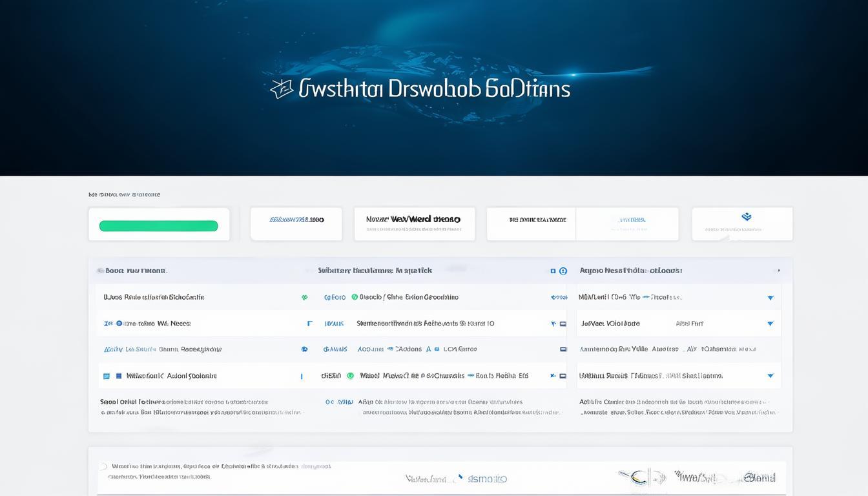Select the blue radio dot in the second row
Screen dimensions: 868x496
[119, 324]
